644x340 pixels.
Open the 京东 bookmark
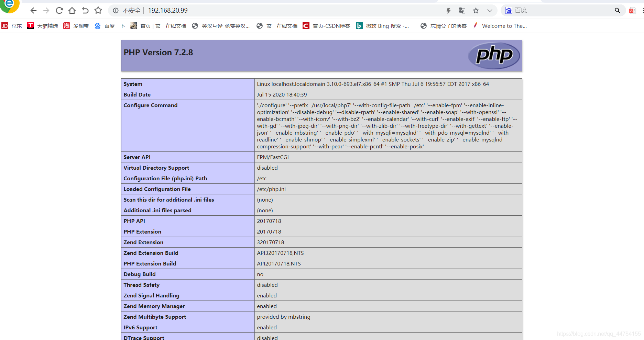pyautogui.click(x=12, y=26)
